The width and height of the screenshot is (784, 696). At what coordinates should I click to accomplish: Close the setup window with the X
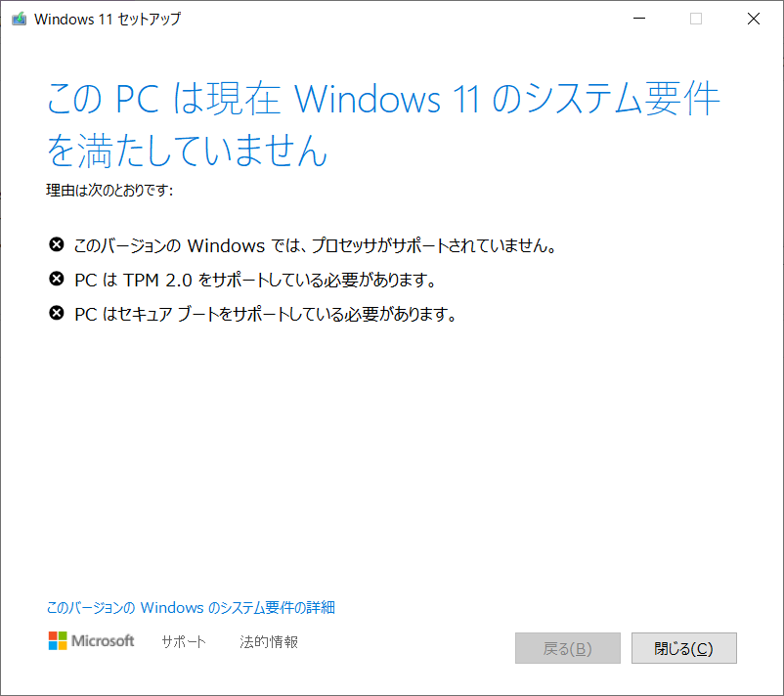[754, 19]
